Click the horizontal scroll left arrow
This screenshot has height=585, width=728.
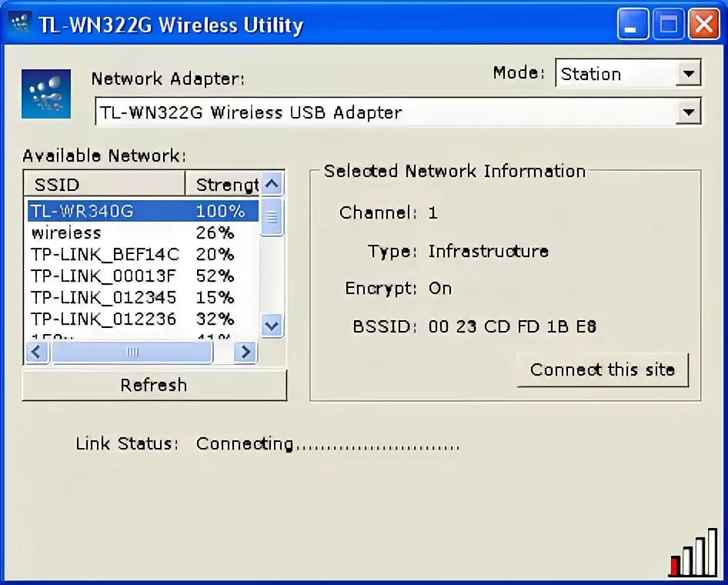click(x=36, y=352)
